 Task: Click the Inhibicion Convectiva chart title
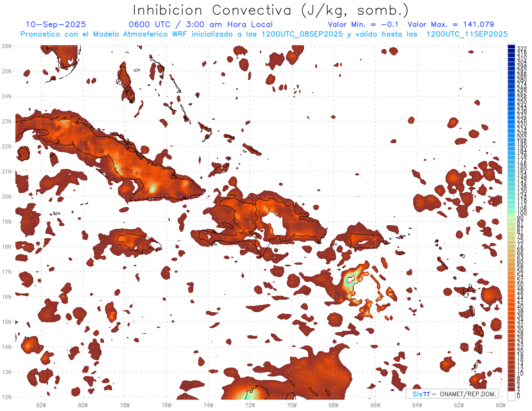click(x=271, y=10)
